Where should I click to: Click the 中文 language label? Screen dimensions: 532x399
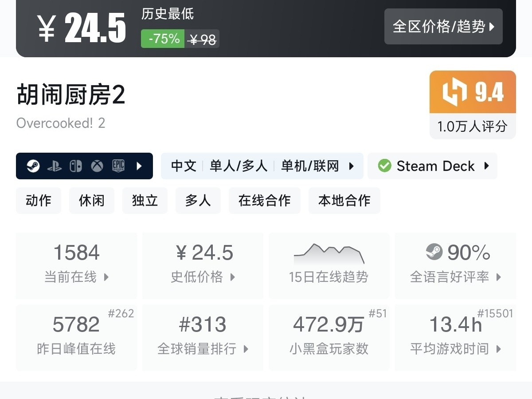[x=184, y=166]
